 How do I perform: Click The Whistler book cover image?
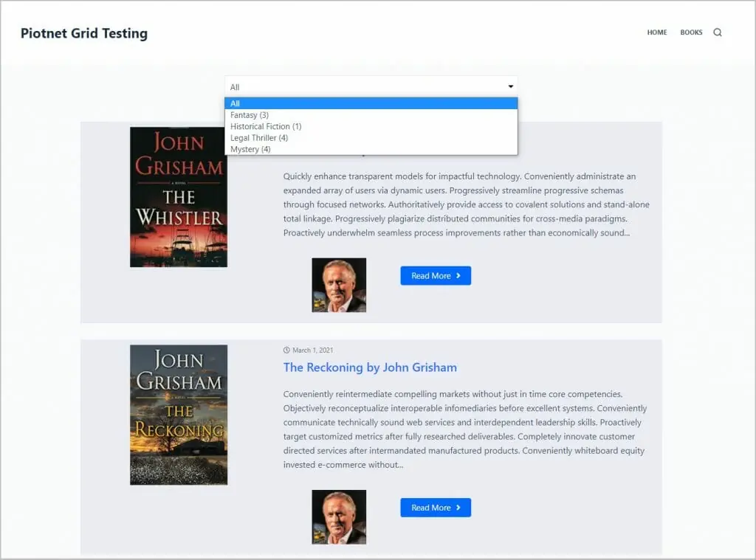coord(179,197)
